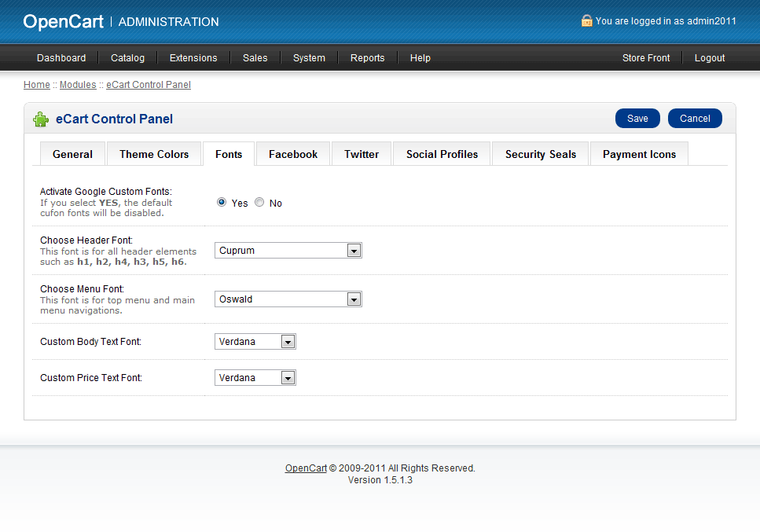Viewport: 760px width, 532px height.
Task: Click the OpenCart footer link
Action: pos(306,468)
